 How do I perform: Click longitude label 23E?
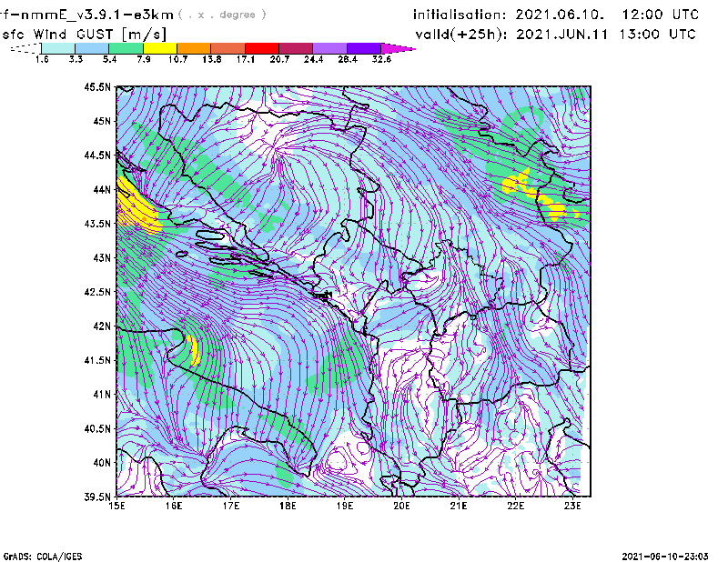(572, 506)
